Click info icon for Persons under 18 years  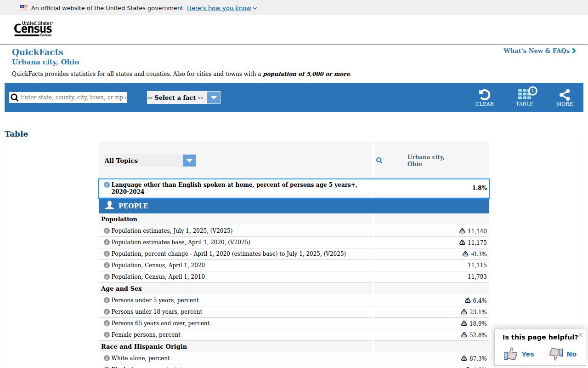pos(107,311)
